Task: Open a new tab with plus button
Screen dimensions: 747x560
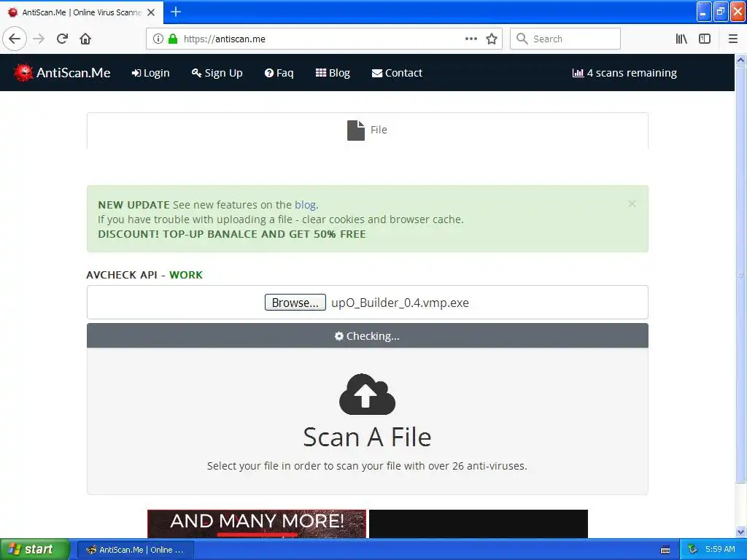Action: point(176,12)
